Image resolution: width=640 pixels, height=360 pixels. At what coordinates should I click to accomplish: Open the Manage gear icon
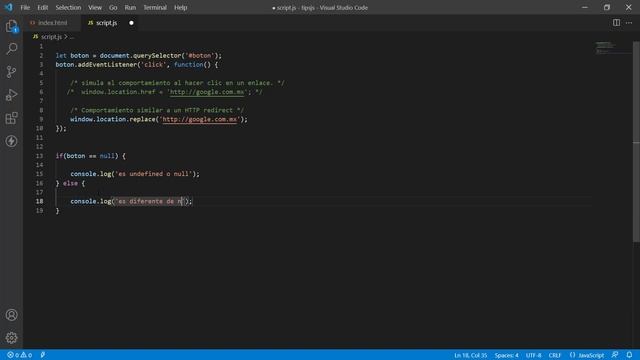pyautogui.click(x=11, y=338)
